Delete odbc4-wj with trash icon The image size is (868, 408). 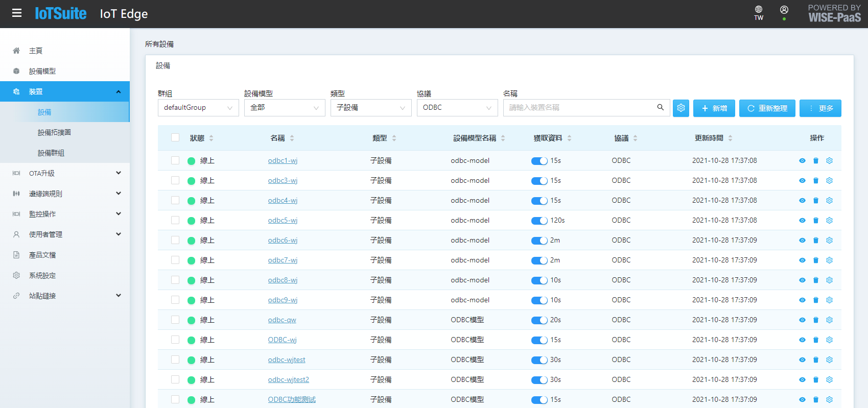(816, 201)
